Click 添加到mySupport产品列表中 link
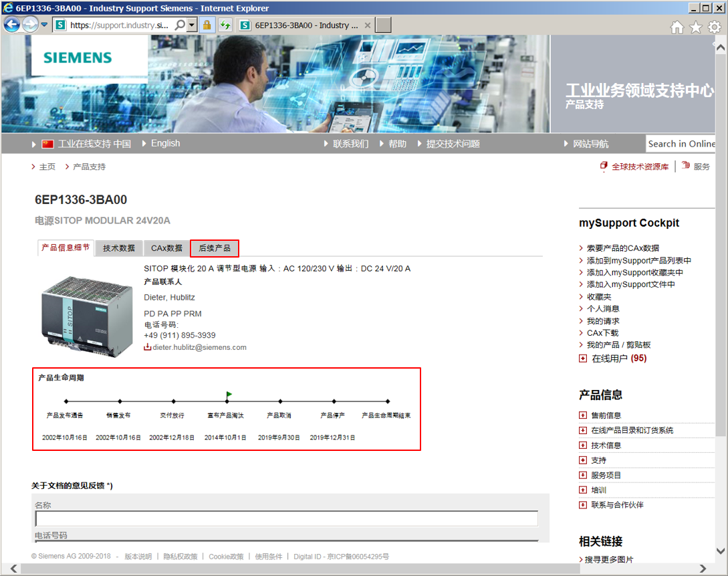Viewport: 728px width, 576px height. [639, 261]
